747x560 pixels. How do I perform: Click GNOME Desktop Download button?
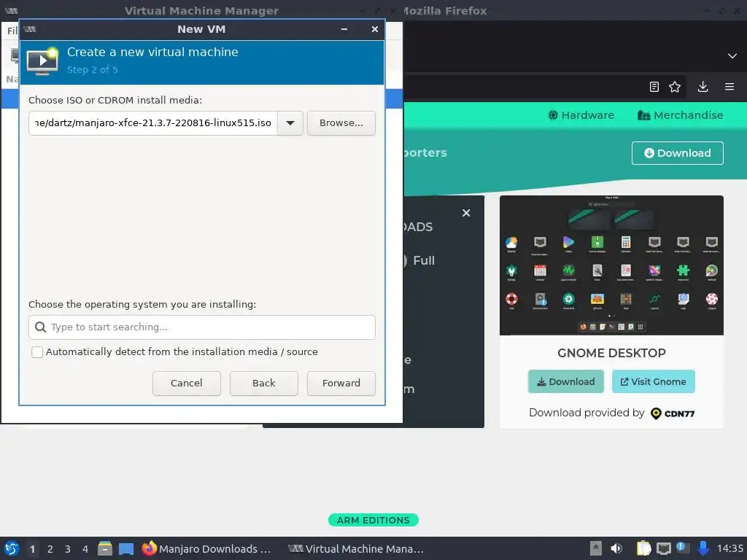click(x=566, y=381)
